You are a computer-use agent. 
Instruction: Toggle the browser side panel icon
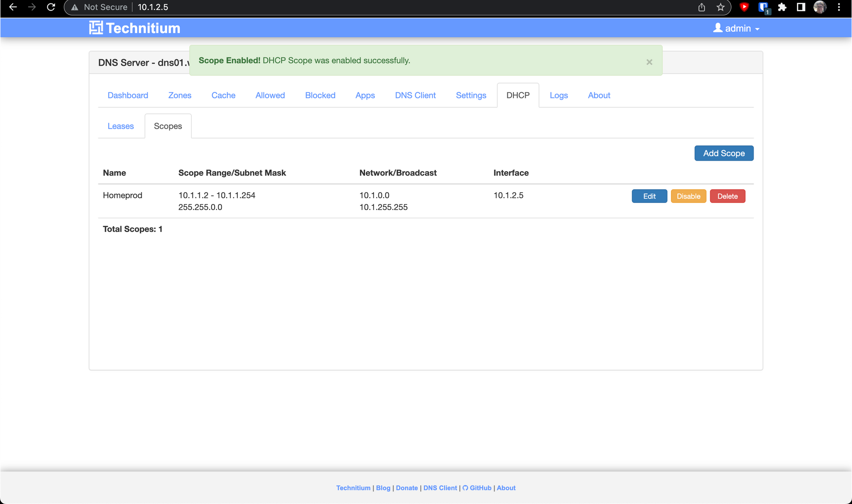pos(801,7)
